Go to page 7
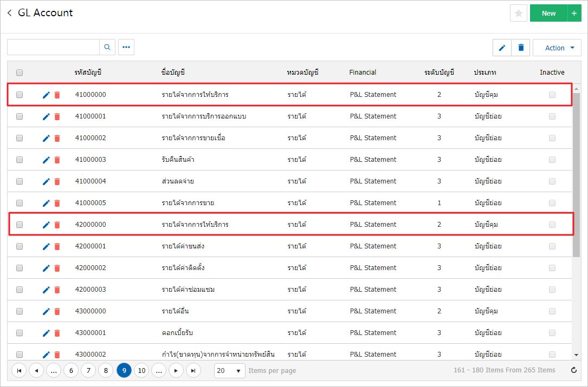The width and height of the screenshot is (588, 387). click(x=88, y=371)
